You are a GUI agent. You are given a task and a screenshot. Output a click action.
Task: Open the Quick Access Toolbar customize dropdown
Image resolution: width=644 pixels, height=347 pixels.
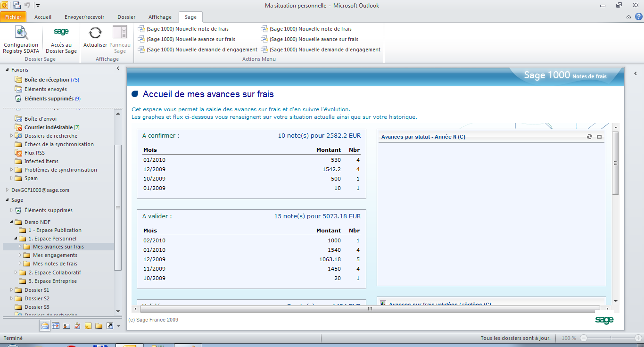click(x=38, y=6)
